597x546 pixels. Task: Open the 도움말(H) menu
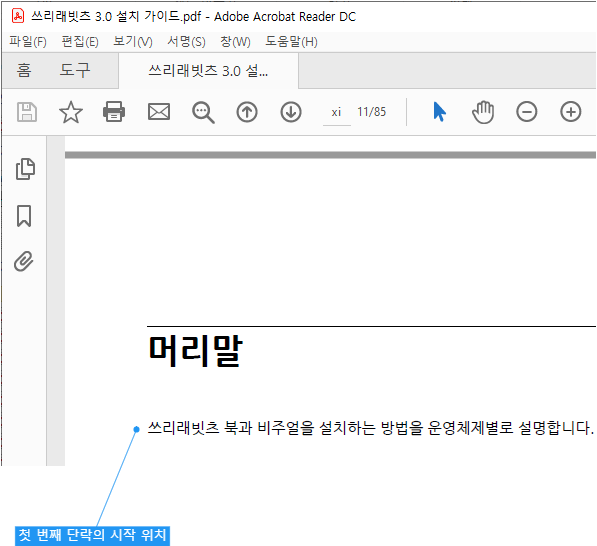coord(292,41)
